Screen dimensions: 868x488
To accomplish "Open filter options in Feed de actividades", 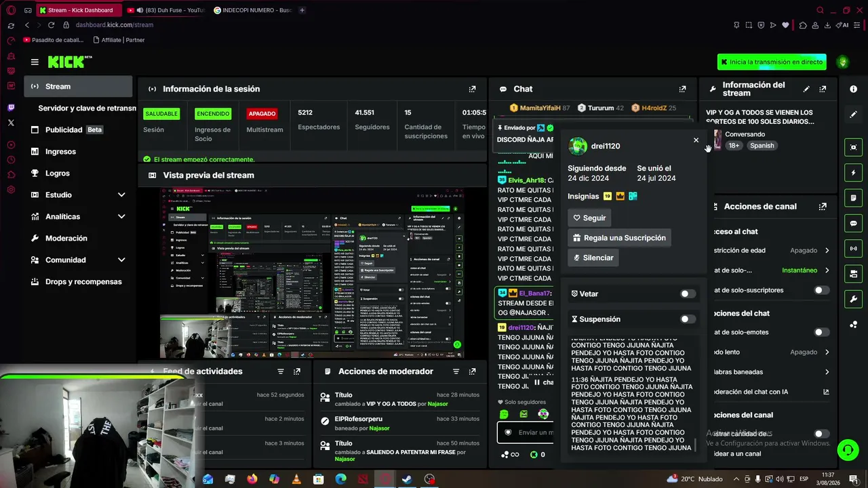I will [x=280, y=371].
